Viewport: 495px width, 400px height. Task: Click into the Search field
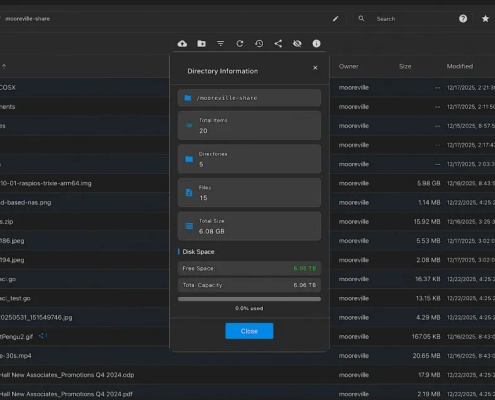pos(413,19)
